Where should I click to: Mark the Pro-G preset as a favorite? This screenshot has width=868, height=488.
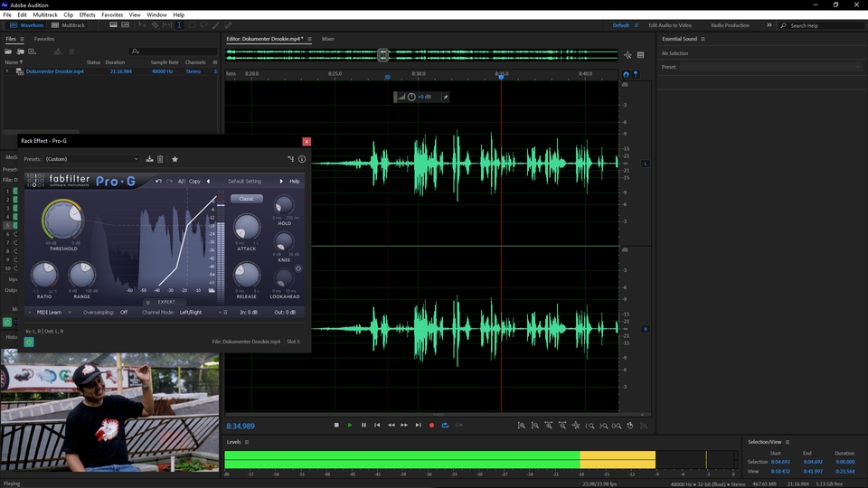[175, 159]
